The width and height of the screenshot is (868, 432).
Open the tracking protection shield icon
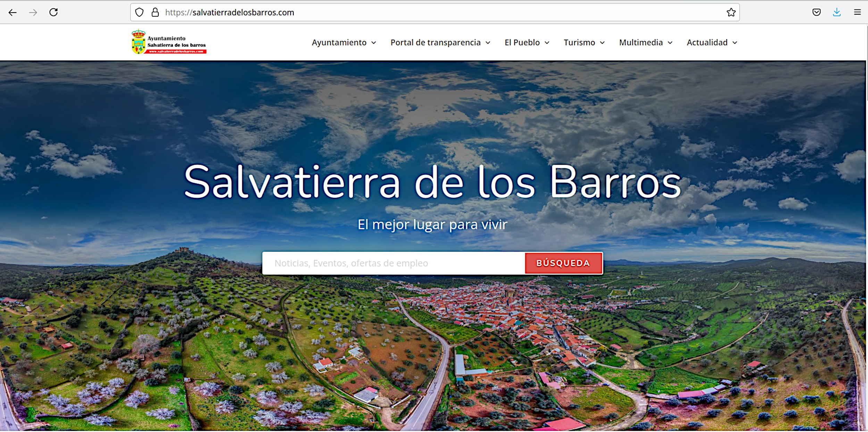click(139, 13)
